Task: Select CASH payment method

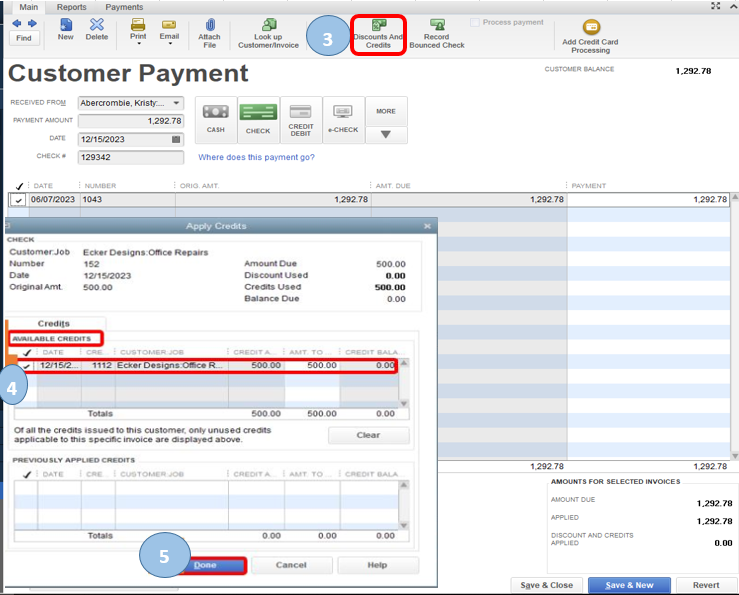Action: [x=215, y=118]
